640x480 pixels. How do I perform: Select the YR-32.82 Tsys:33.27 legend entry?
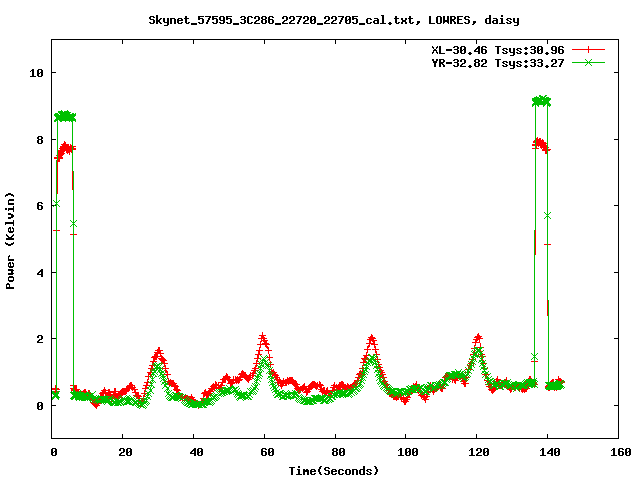click(x=498, y=63)
